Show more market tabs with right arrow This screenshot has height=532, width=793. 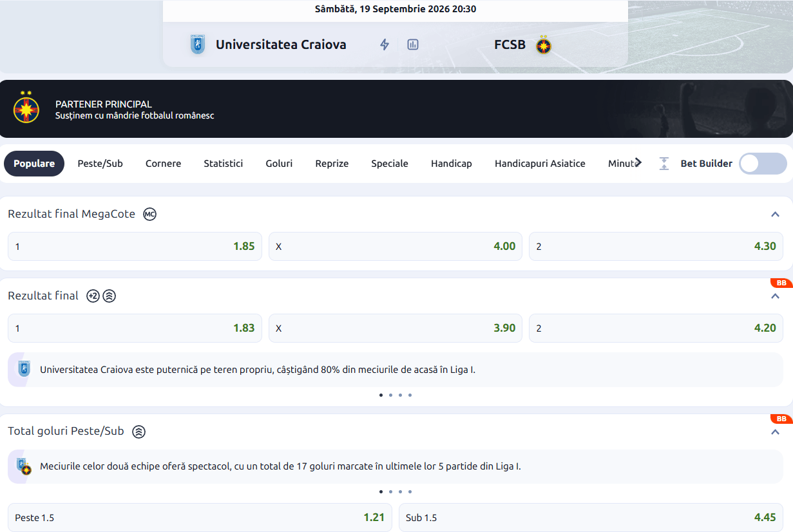tap(638, 162)
